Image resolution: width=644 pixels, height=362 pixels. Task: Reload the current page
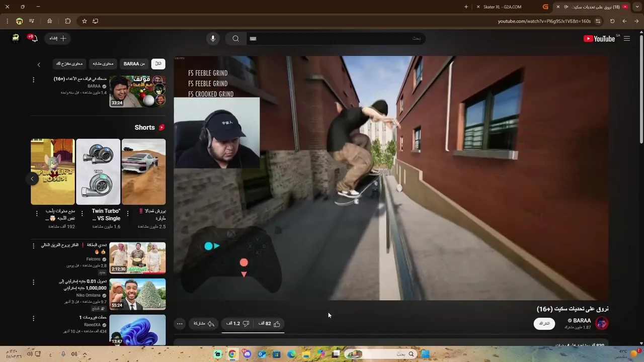(612, 21)
